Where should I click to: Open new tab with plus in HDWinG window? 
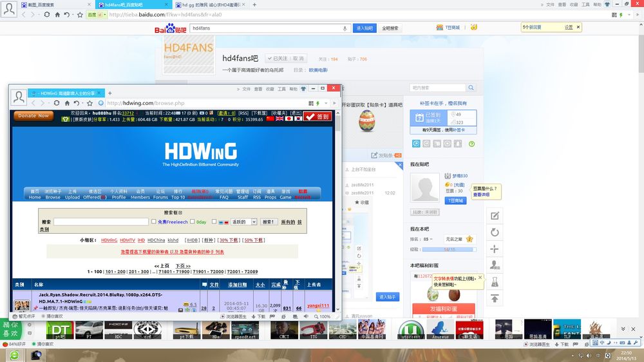pos(109,93)
